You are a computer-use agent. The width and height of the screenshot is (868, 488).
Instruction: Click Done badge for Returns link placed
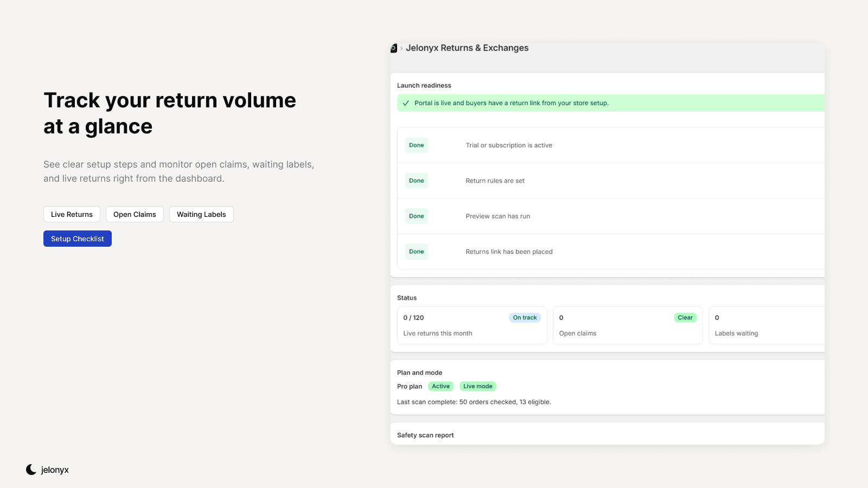tap(417, 252)
